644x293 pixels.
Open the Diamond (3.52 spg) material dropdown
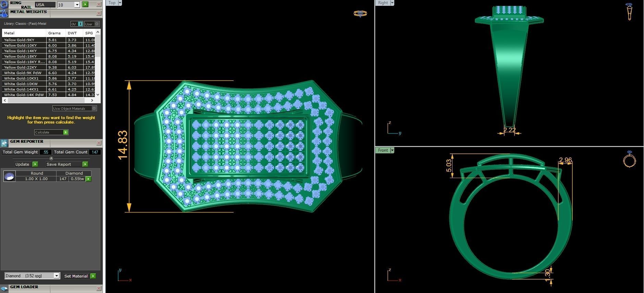coord(57,276)
